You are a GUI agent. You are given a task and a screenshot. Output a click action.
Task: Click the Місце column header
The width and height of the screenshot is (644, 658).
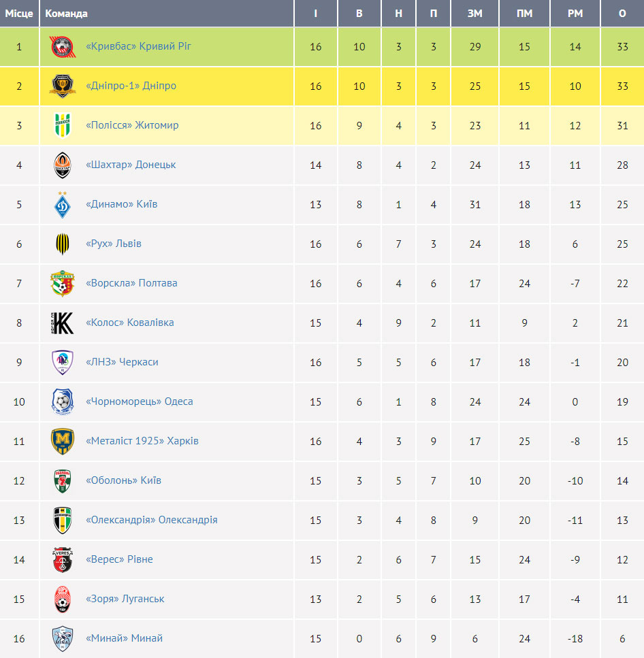[x=19, y=14]
